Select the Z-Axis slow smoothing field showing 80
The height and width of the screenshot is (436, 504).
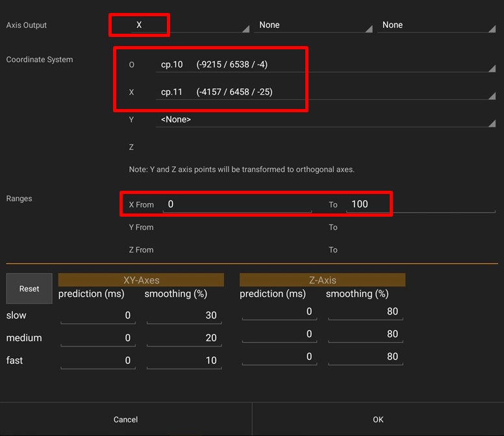(365, 312)
